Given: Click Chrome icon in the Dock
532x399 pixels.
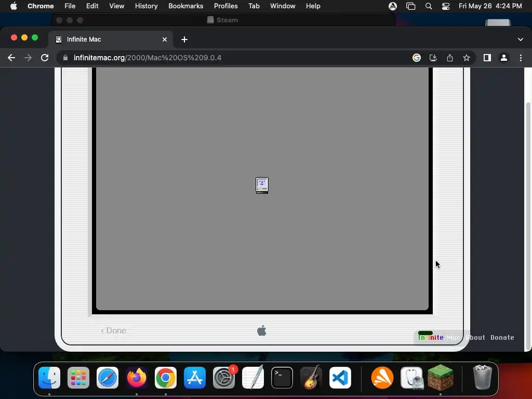Looking at the screenshot, I should (166, 378).
